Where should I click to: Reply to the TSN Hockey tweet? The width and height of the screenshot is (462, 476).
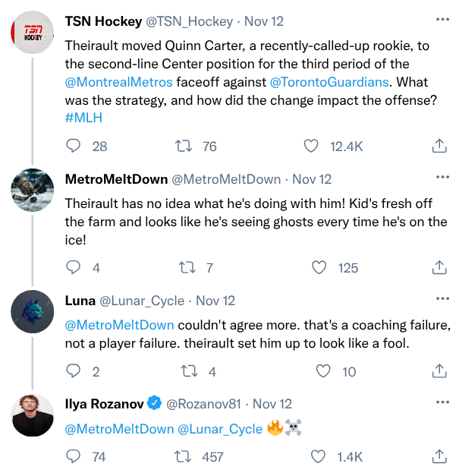coord(74,146)
